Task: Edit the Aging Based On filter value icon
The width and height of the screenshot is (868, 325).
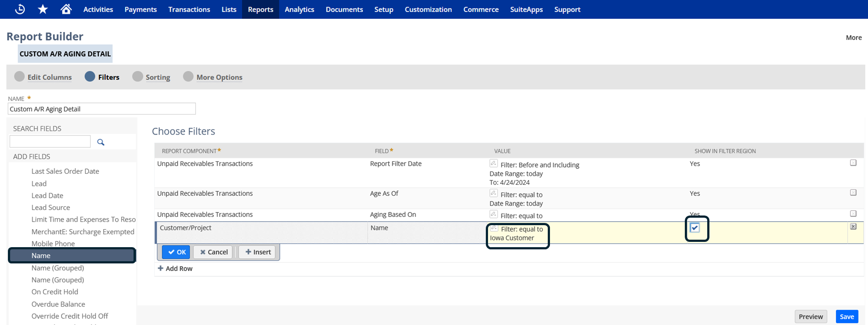Action: click(x=494, y=215)
